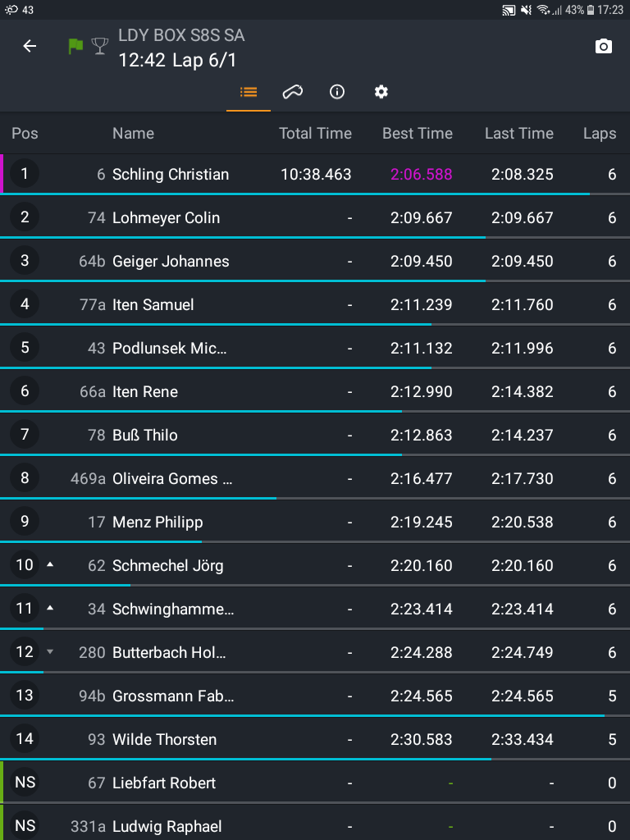Tap the NS badge for Liebfart Robert
Screen dimensions: 630x840
(x=25, y=783)
